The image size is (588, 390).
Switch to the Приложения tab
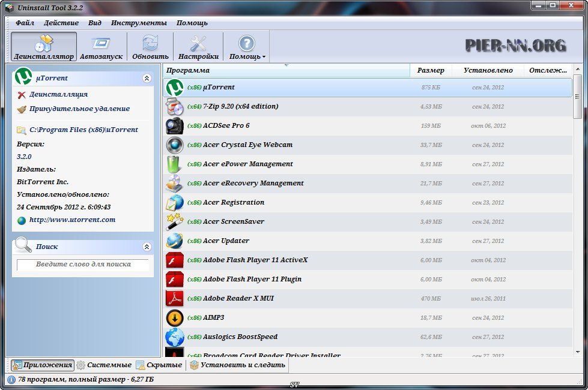click(43, 365)
